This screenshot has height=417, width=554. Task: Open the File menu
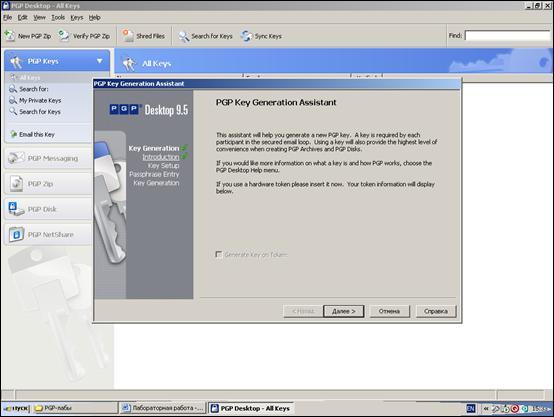pyautogui.click(x=7, y=17)
